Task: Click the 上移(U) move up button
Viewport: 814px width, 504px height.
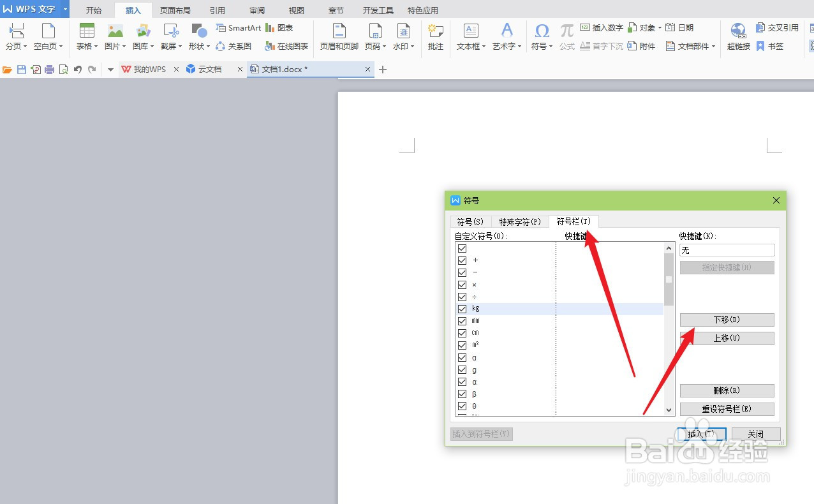Action: tap(727, 338)
